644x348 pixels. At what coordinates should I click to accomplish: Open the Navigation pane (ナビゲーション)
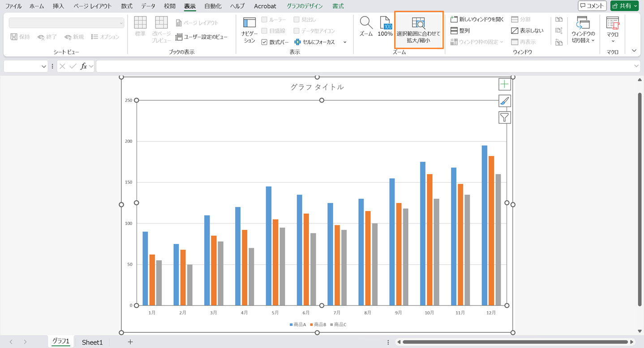[249, 30]
